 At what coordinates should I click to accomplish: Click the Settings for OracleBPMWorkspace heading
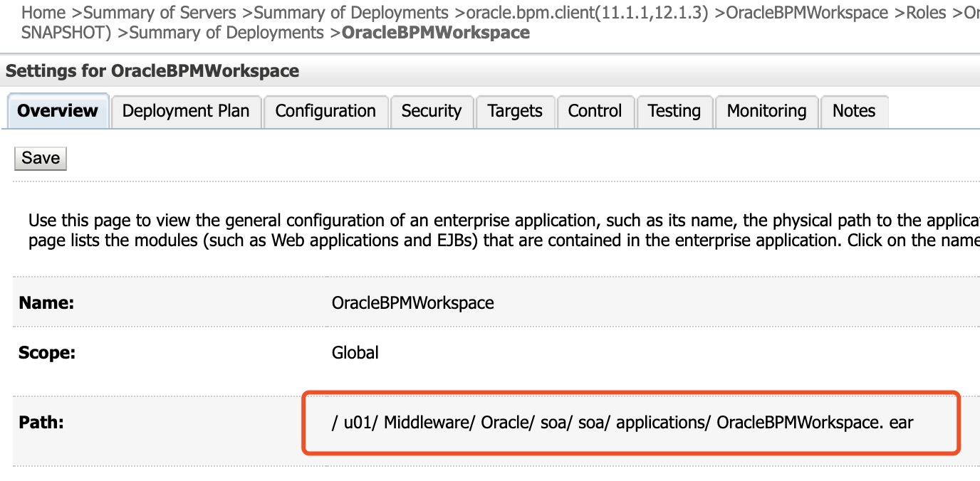pyautogui.click(x=152, y=71)
